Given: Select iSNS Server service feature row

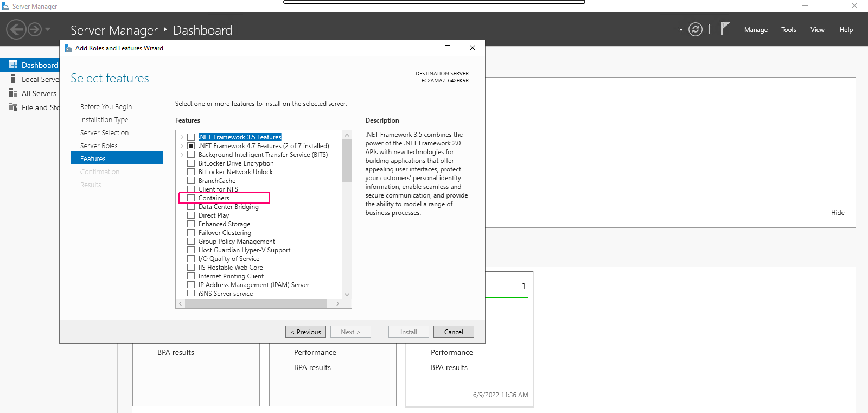Looking at the screenshot, I should point(226,294).
